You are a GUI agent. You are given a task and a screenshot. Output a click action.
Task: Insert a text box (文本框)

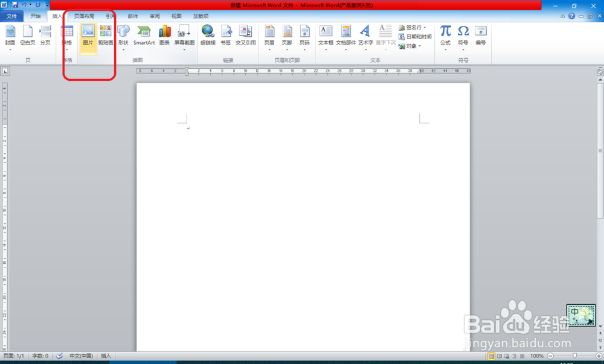tap(326, 37)
